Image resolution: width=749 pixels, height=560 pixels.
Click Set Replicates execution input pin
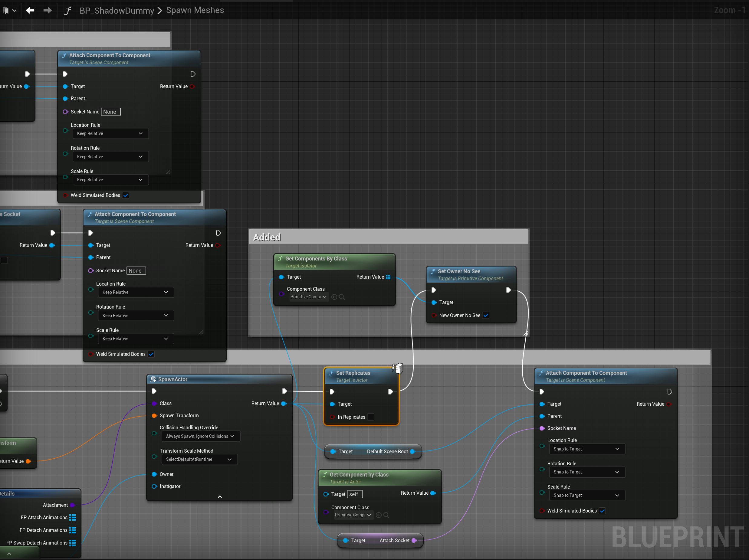pos(332,392)
